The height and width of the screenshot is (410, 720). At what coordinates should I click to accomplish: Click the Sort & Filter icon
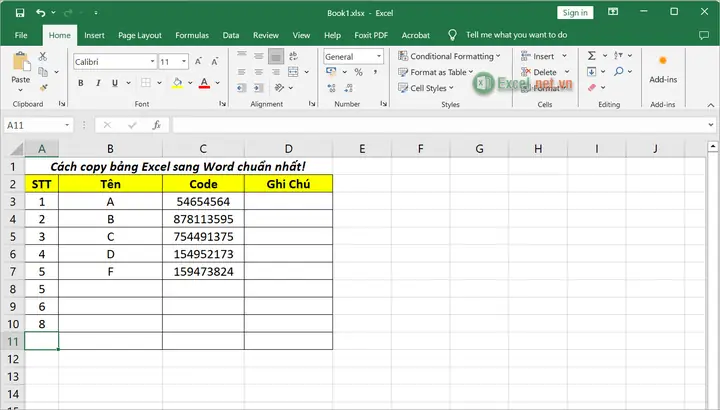618,56
